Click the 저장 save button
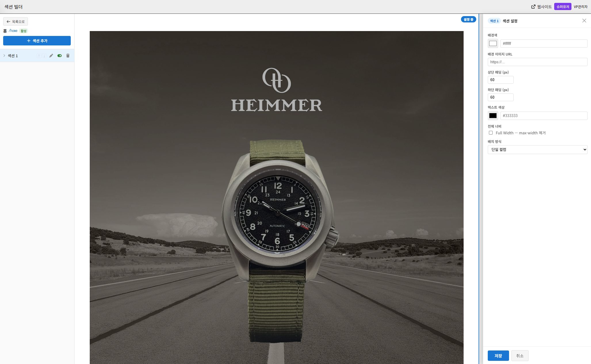 click(498, 356)
